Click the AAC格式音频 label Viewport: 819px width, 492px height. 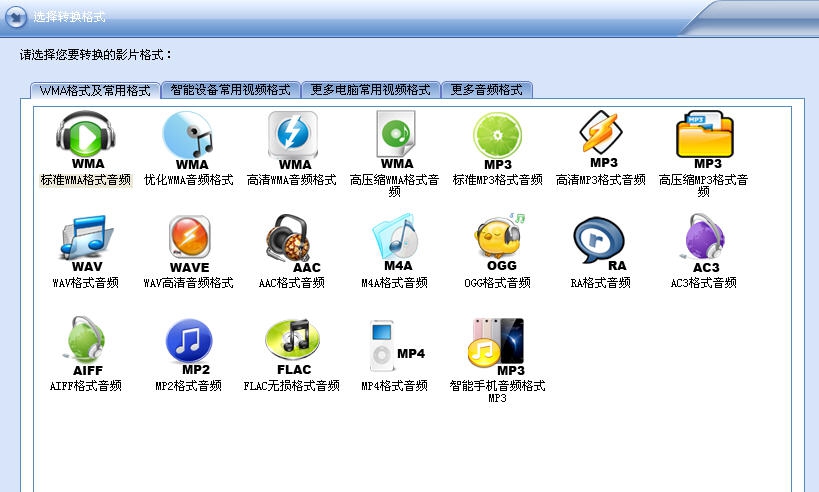[x=291, y=283]
